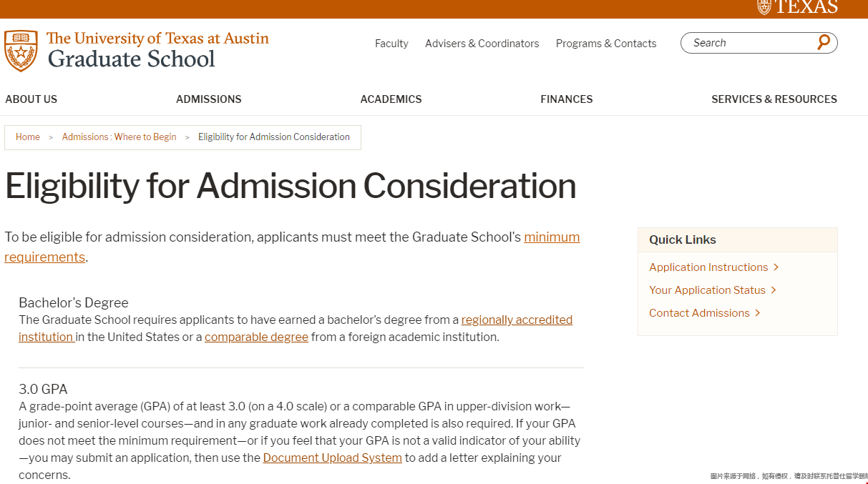This screenshot has width=868, height=484.
Task: Click chevron next to Your Application Status
Action: [x=774, y=290]
